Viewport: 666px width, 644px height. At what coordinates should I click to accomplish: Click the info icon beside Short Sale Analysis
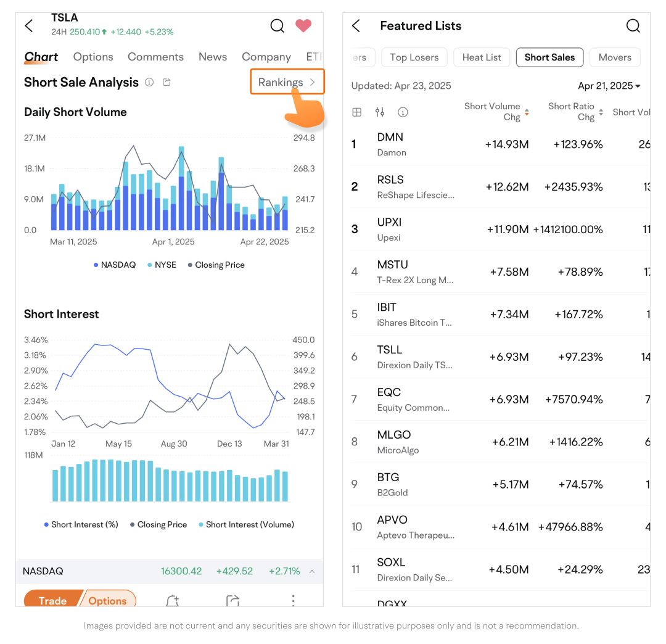(x=149, y=83)
